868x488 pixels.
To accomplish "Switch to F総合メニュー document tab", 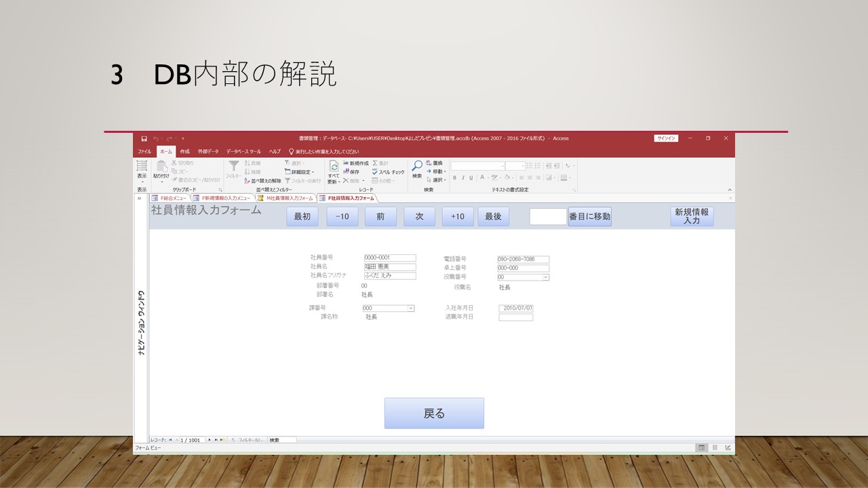I will coord(169,199).
